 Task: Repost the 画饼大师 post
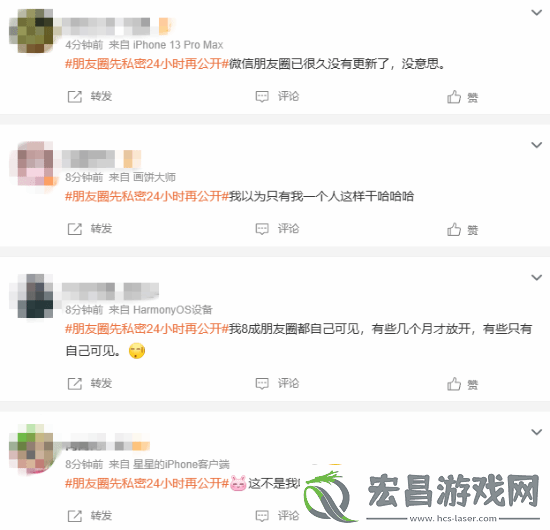[x=89, y=229]
